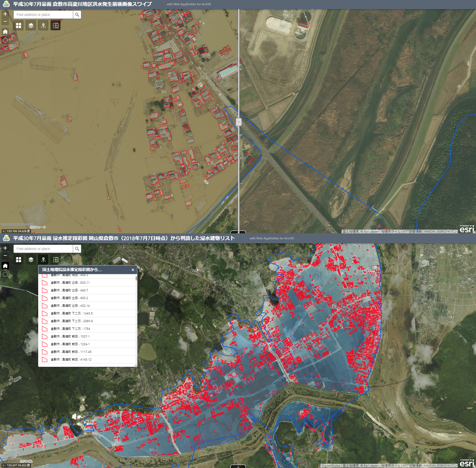
Task: Zoom in on the top map
Action: (5, 14)
